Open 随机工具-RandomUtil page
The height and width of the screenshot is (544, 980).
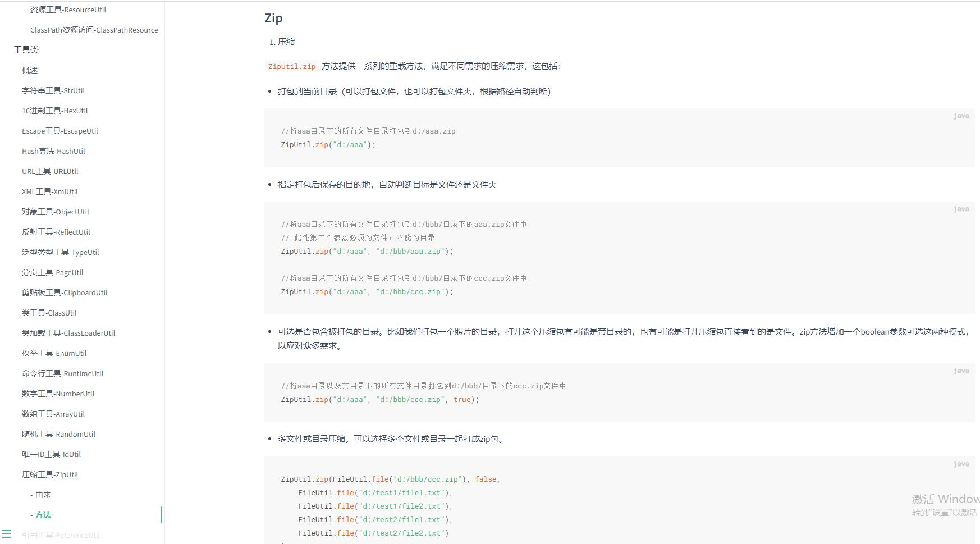click(59, 434)
